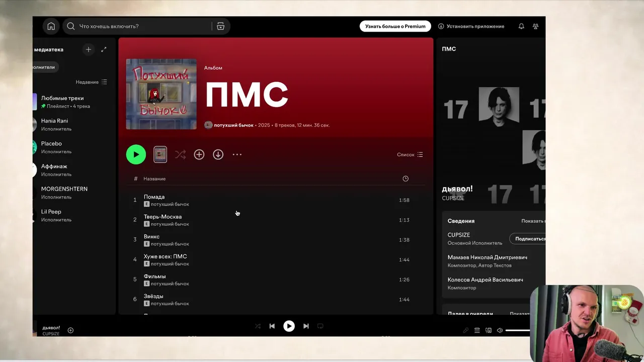Click Мамаев Николай Дмитриевич credit
644x362 pixels.
pyautogui.click(x=488, y=257)
